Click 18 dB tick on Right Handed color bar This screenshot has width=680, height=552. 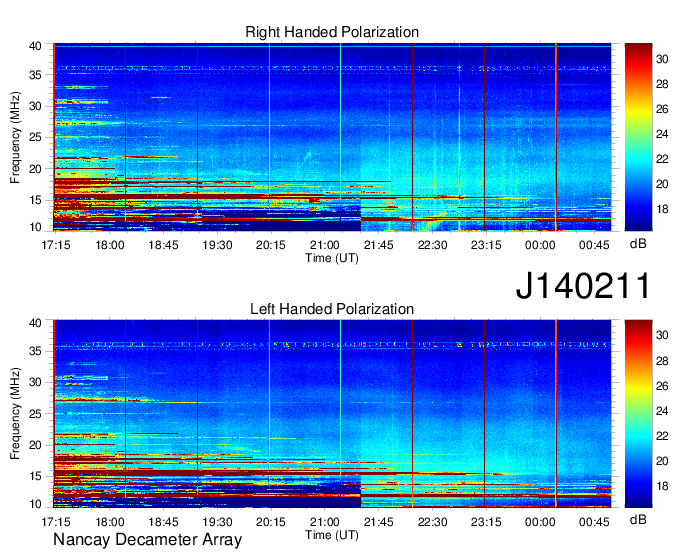point(662,209)
